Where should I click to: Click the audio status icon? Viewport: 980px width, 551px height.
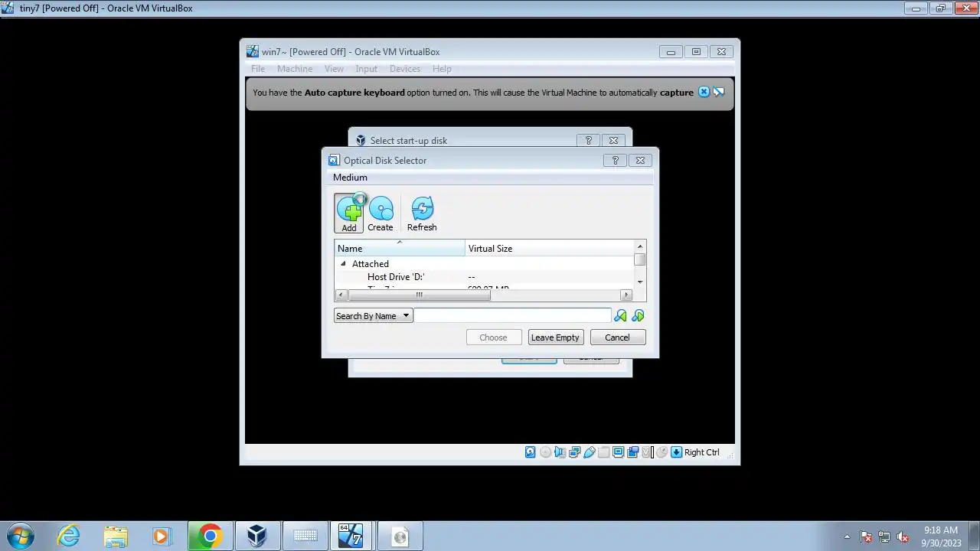560,452
